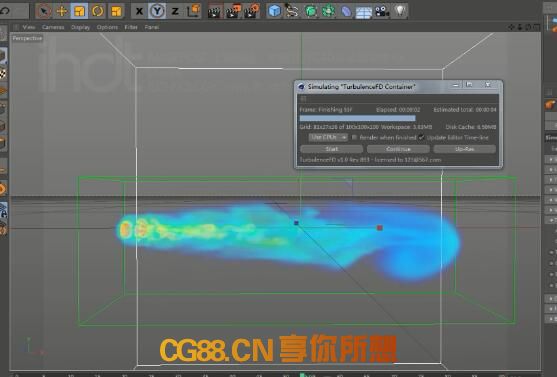The width and height of the screenshot is (557, 377).
Task: Open the Use CPUs dropdown
Action: pyautogui.click(x=328, y=137)
